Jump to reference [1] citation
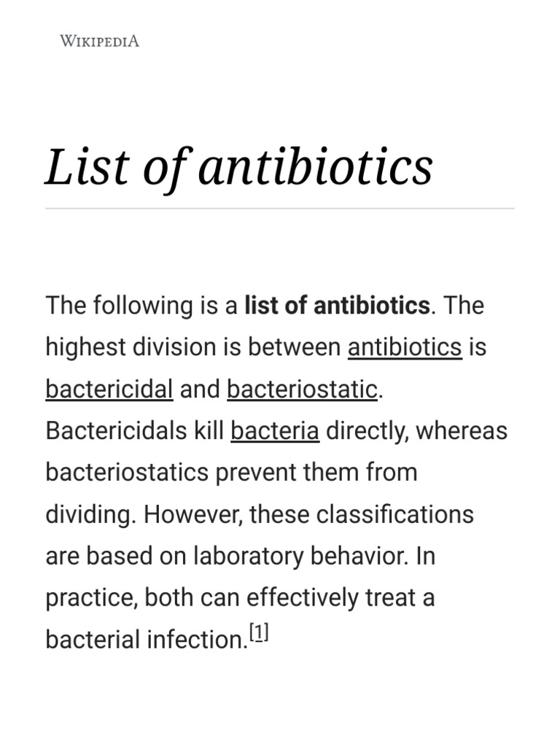Image resolution: width=560 pixels, height=747 pixels. [260, 635]
